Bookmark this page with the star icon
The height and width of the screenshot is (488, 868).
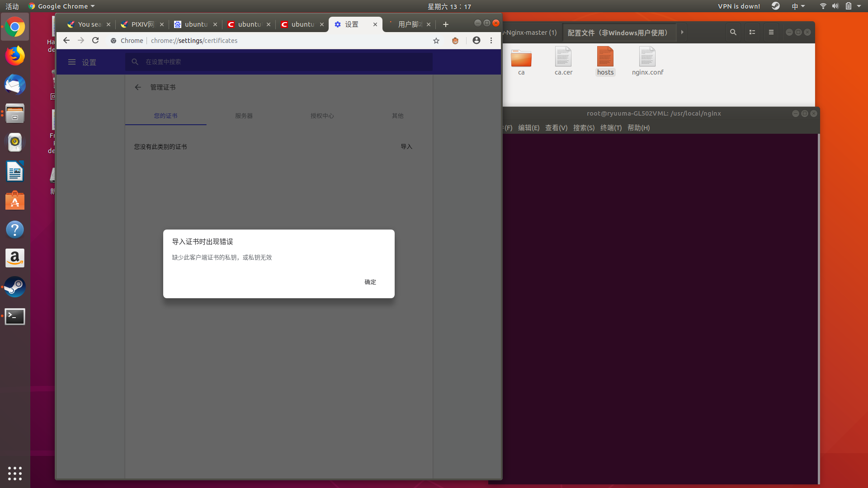click(436, 41)
